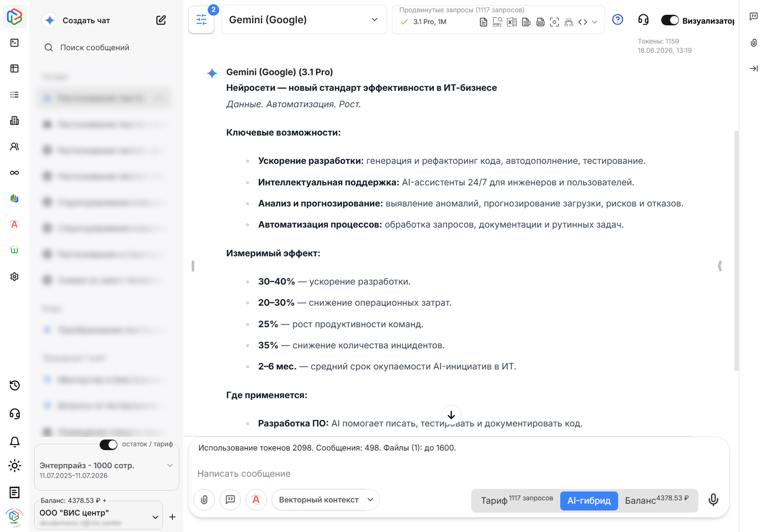
Task: Click the app logo in the left rail
Action: tap(14, 17)
